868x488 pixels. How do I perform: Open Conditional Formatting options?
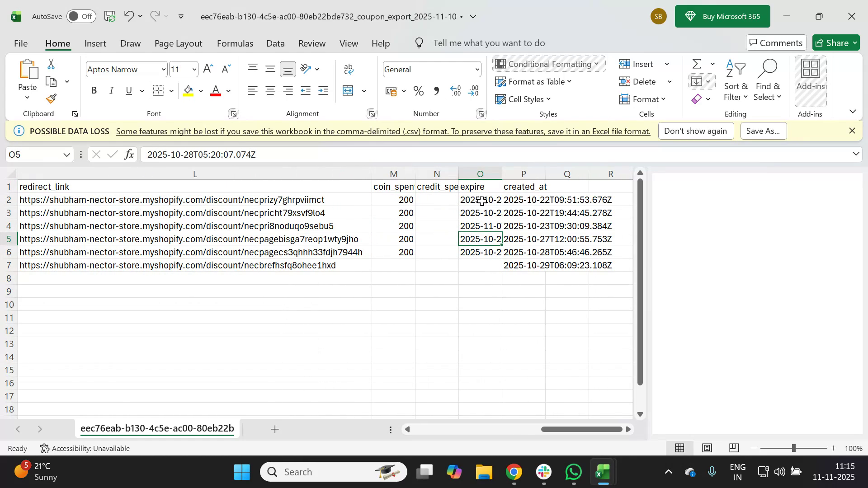(x=548, y=64)
